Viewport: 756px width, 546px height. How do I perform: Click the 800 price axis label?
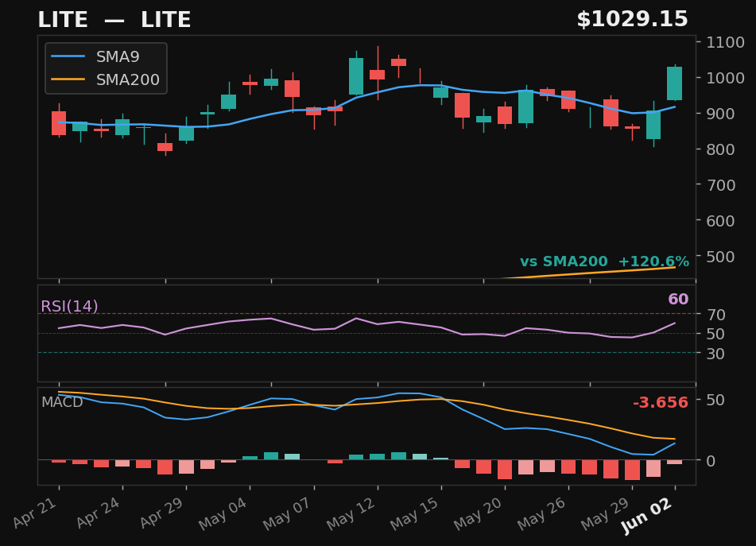(721, 149)
